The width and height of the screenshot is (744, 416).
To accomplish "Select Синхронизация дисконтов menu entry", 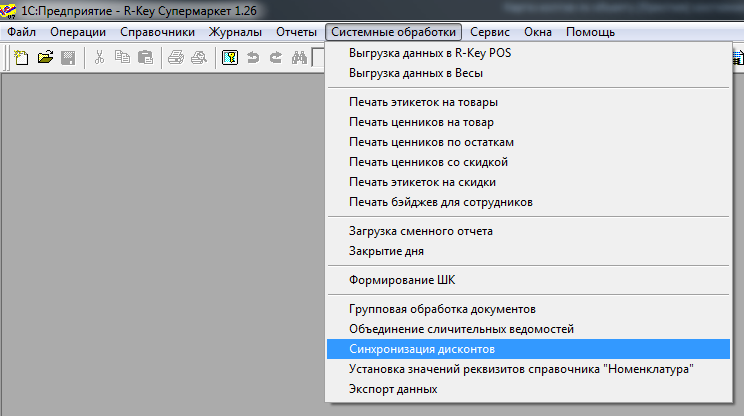I will click(x=422, y=349).
